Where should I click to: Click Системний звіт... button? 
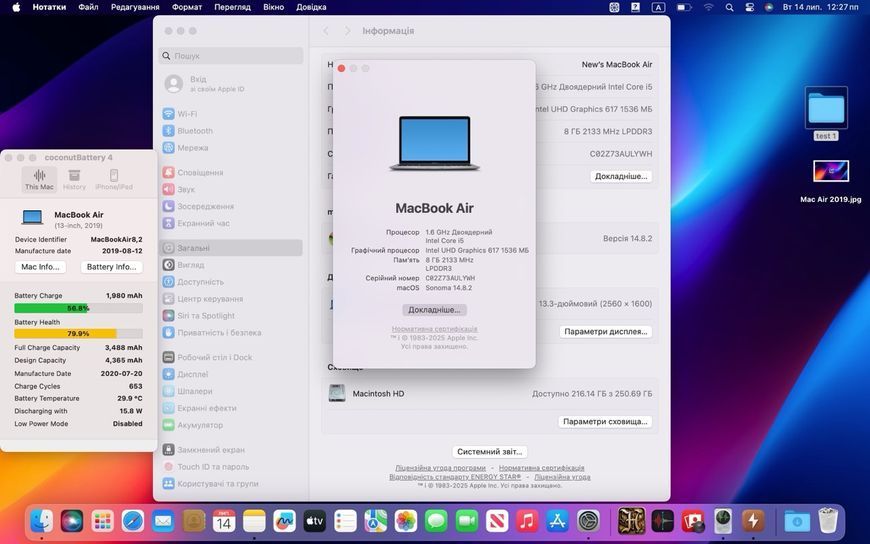click(x=489, y=451)
